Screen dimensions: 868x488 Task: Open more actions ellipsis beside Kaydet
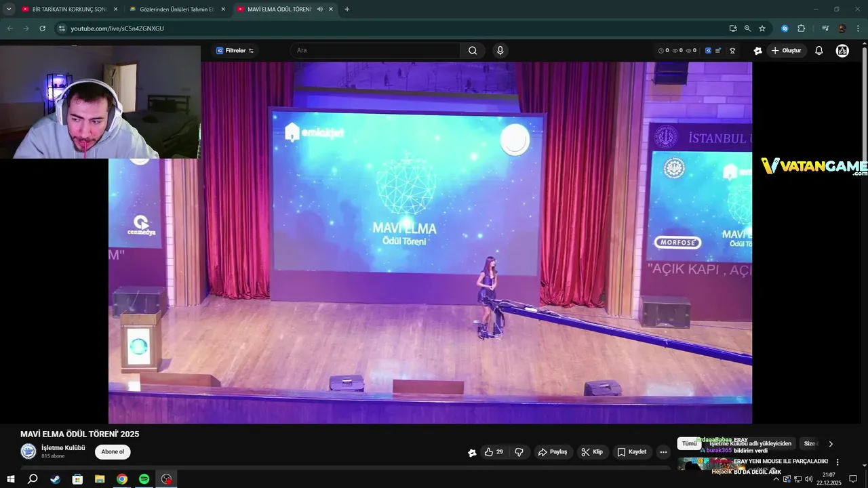coord(663,452)
